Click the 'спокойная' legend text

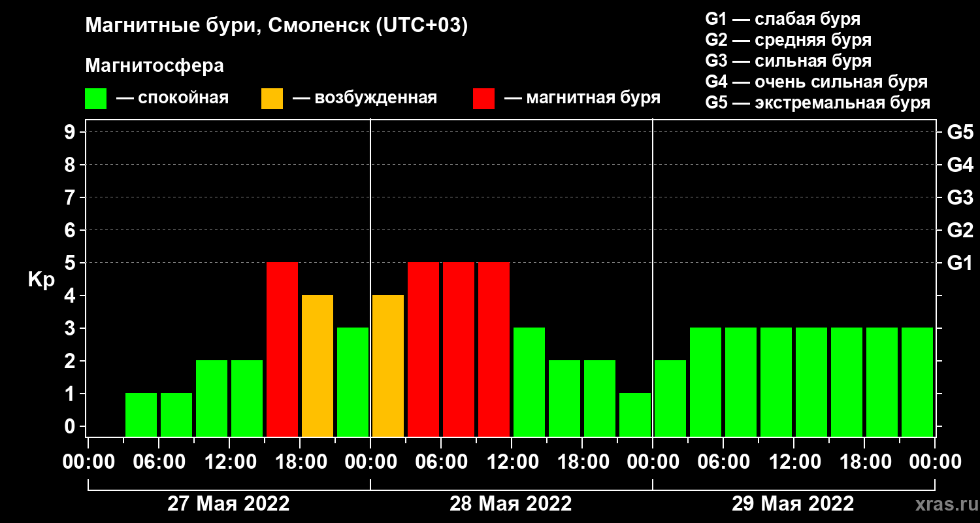184,99
